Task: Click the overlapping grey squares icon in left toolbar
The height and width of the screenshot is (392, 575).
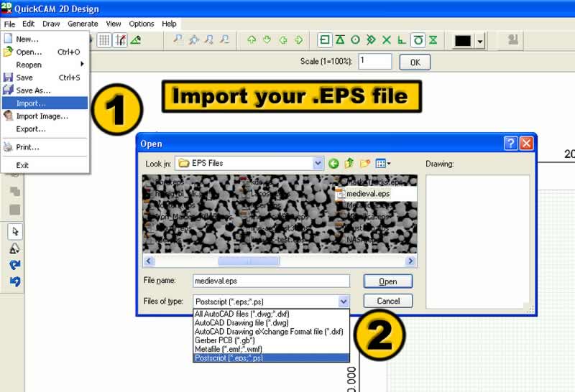Action: (15, 191)
